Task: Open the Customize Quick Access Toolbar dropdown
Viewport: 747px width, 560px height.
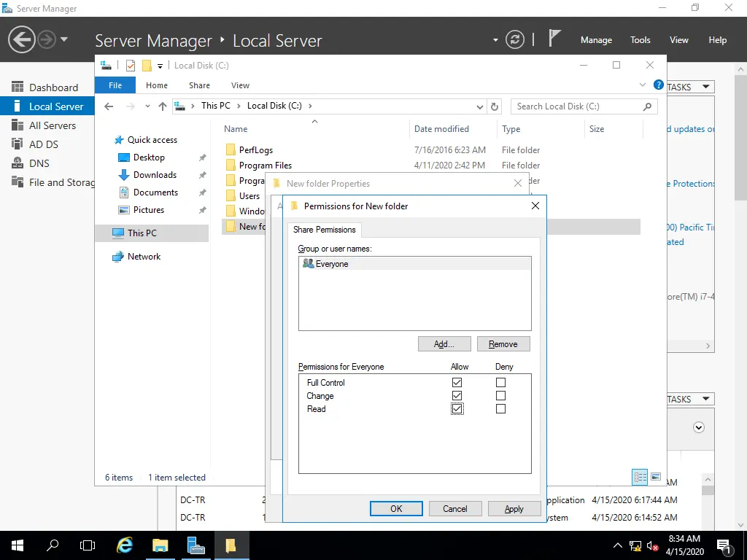Action: (x=160, y=66)
